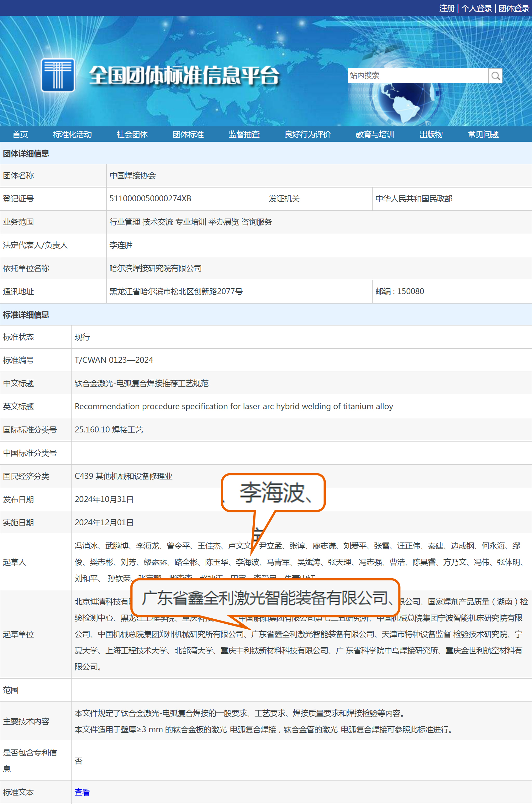The width and height of the screenshot is (532, 804).
Task: Click the 李海波 callout bubble
Action: (x=273, y=493)
